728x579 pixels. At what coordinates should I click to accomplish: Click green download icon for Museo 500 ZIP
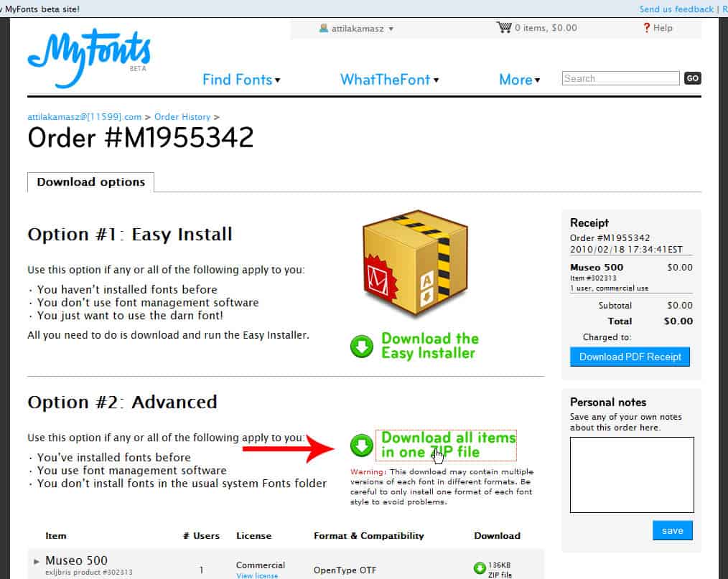coord(480,568)
